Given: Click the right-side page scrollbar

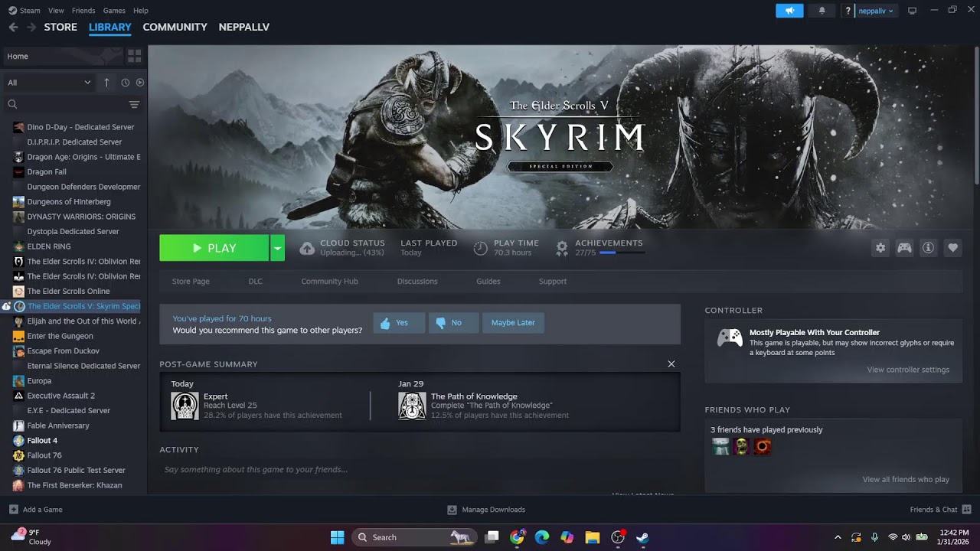Looking at the screenshot, I should (x=976, y=115).
